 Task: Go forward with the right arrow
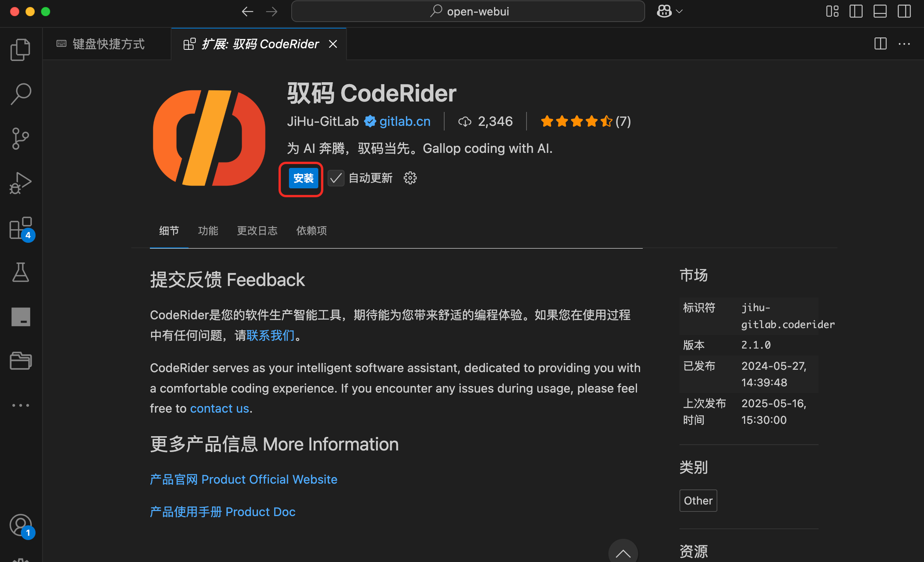pos(272,12)
